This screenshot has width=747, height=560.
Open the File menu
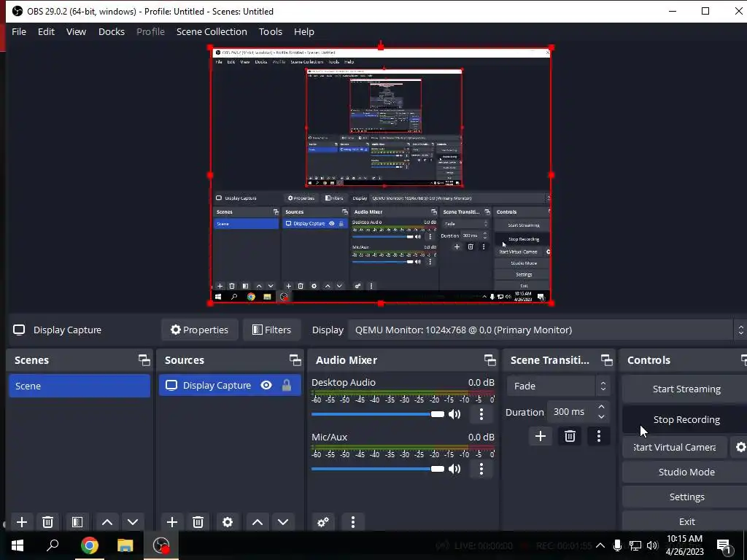click(19, 32)
